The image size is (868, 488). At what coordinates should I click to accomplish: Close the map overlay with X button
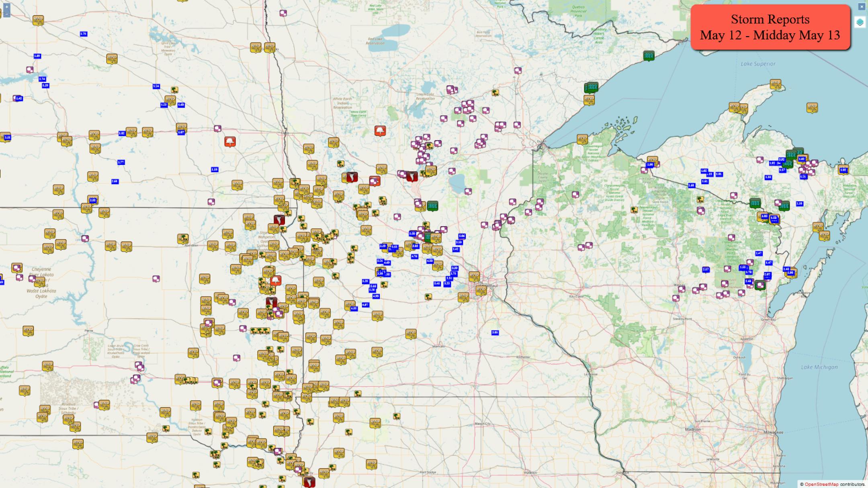[x=862, y=7]
